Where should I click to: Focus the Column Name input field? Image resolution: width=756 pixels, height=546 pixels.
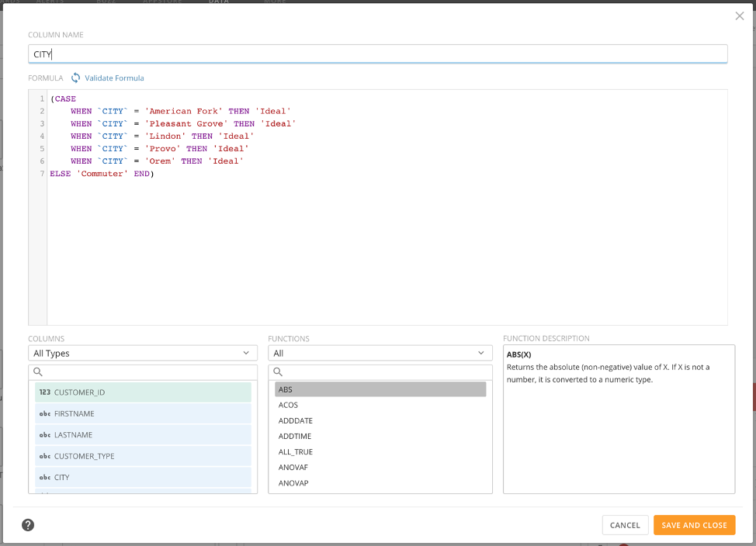(x=377, y=54)
